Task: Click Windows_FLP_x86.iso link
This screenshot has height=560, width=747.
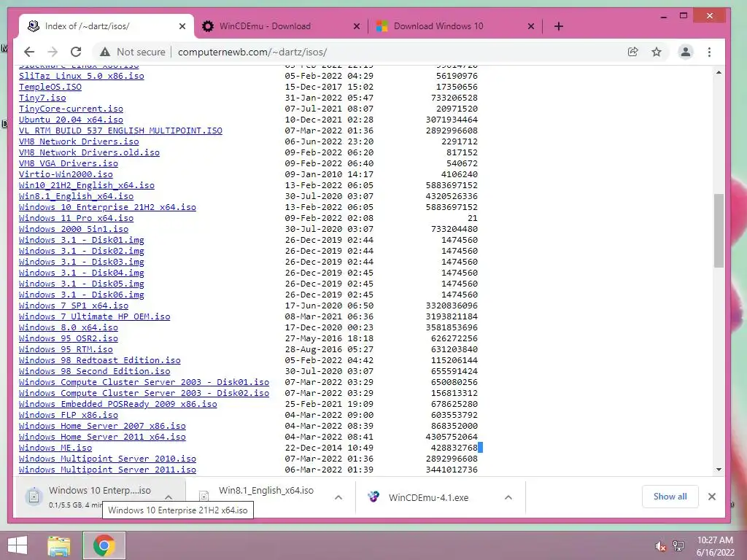Action: 69,415
